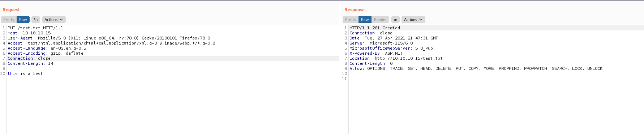Toggle \n non-printable characters in Request panel
Viewport: 644px width, 134px height.
(36, 20)
